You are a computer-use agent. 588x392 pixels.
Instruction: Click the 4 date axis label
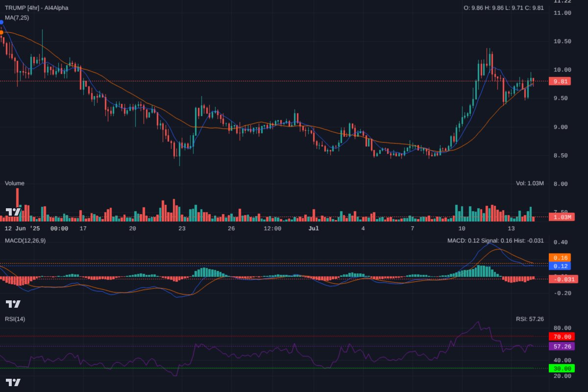pos(363,228)
